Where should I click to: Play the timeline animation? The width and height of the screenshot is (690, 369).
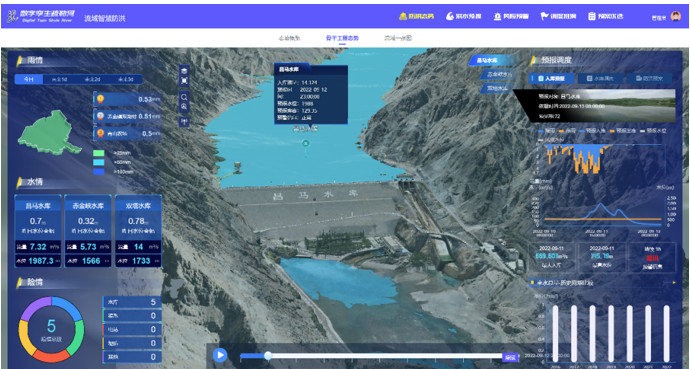(x=220, y=355)
